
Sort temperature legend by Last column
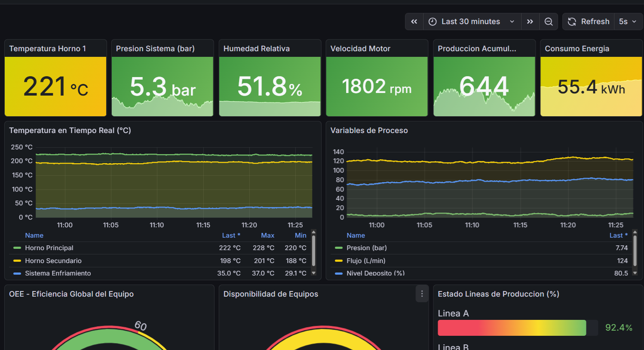coord(231,235)
